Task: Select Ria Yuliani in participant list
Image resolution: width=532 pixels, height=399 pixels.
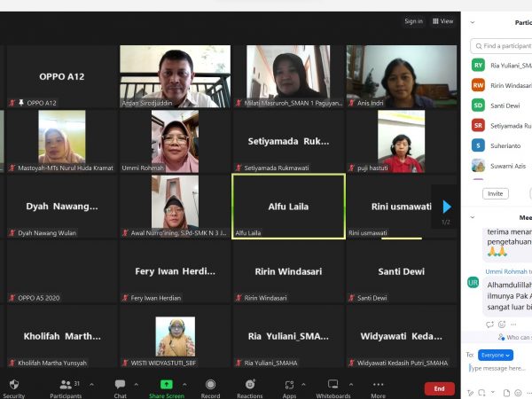Action: click(x=502, y=65)
